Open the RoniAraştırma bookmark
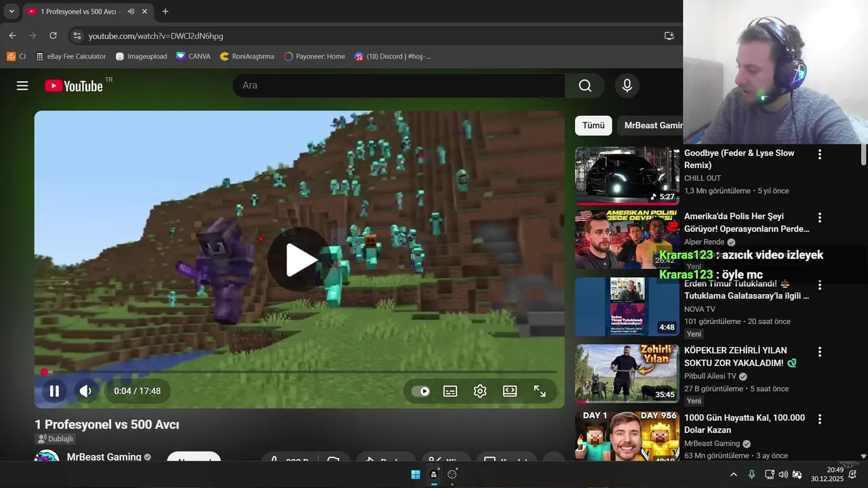This screenshot has height=488, width=868. [x=247, y=56]
